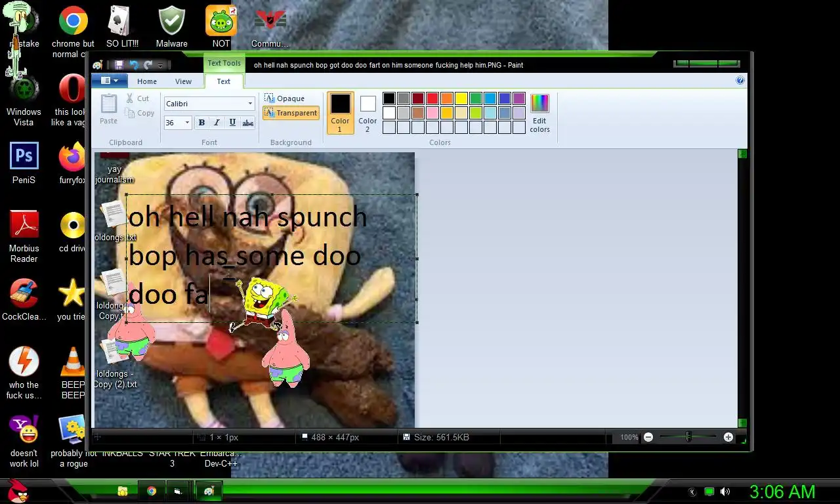This screenshot has height=504, width=840.
Task: Select the Photoshop 'Ps' desktop icon
Action: coord(24,163)
